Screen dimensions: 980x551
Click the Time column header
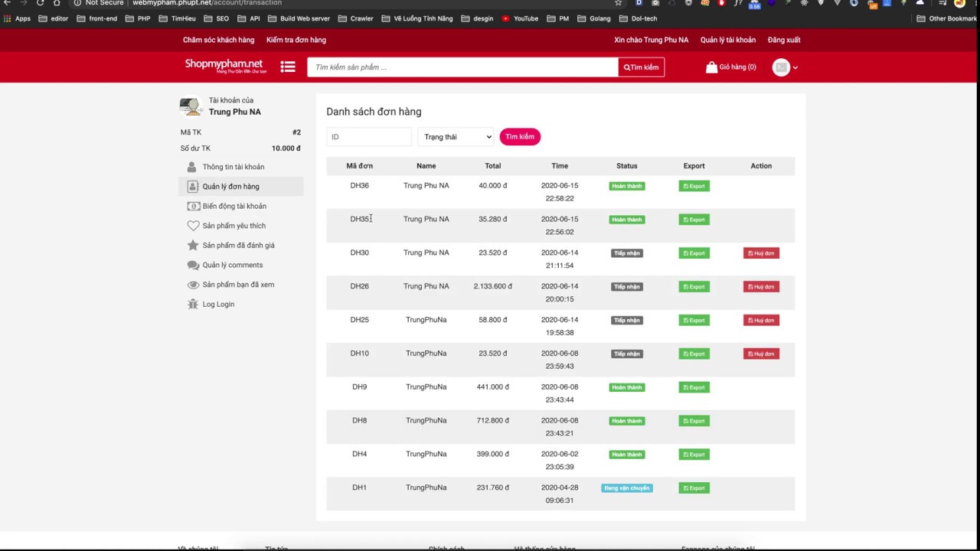(x=560, y=165)
